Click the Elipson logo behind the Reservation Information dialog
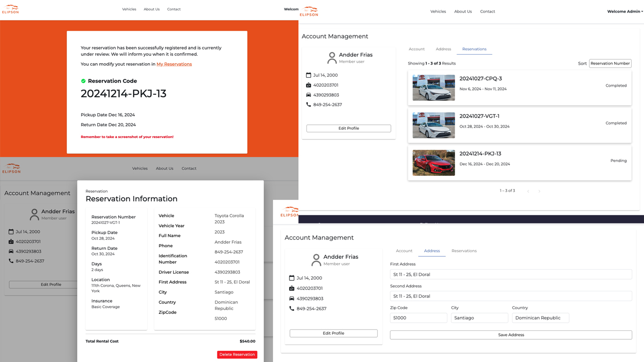Screen dimensions: 644x362 pyautogui.click(x=11, y=168)
